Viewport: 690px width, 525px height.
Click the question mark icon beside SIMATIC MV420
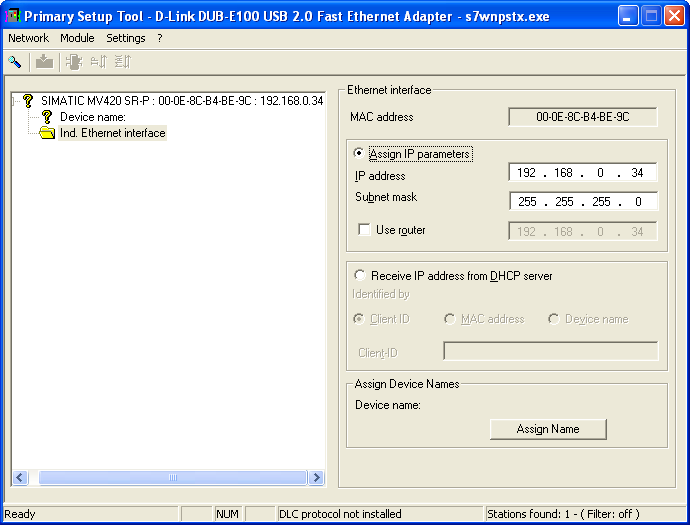[x=28, y=101]
